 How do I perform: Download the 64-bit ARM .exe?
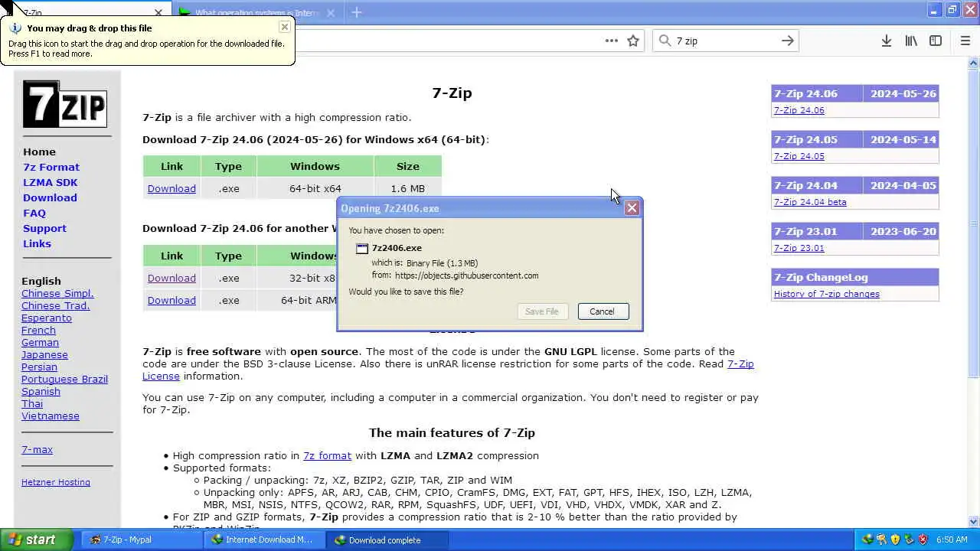click(171, 300)
